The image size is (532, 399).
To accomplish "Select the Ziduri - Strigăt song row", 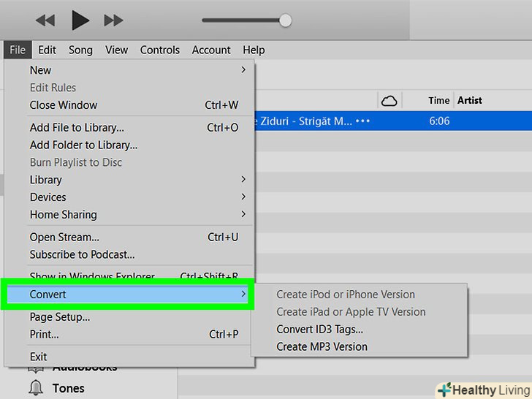I will click(393, 121).
